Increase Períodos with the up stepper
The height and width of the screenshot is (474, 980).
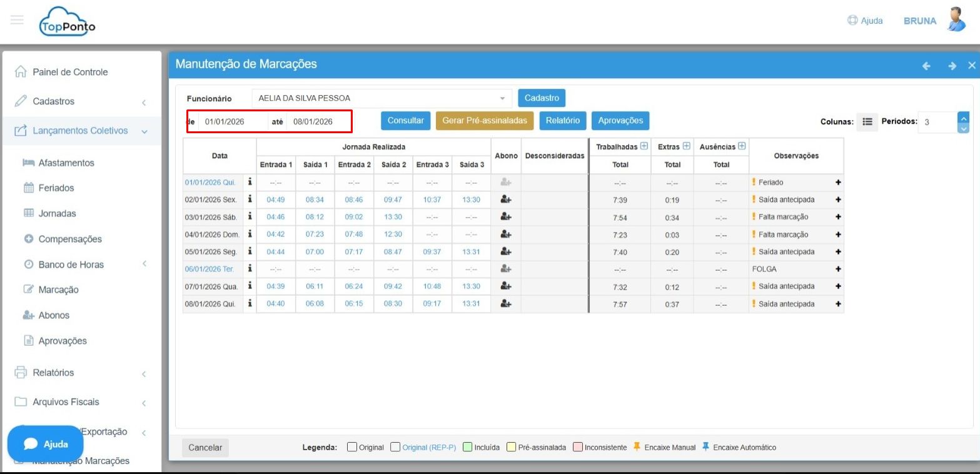tap(963, 117)
